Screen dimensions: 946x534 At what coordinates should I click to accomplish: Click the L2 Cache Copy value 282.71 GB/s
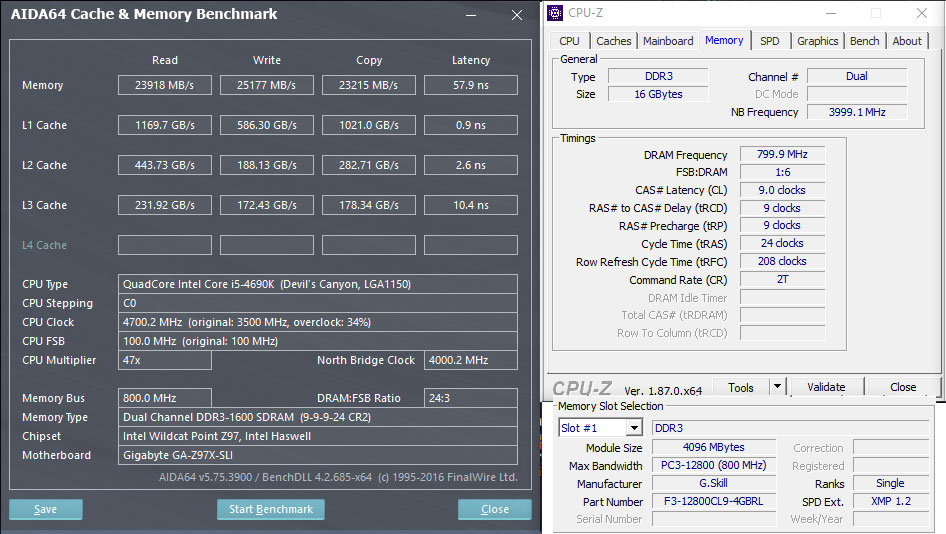369,165
